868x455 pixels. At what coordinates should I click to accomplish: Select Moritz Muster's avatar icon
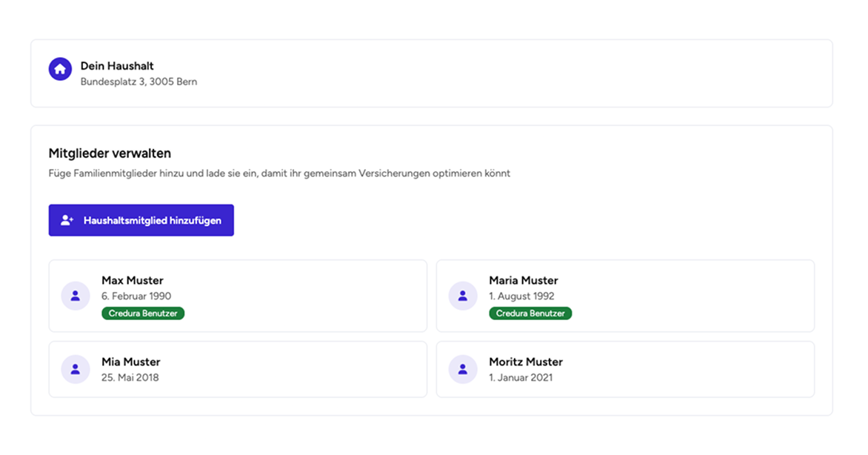pyautogui.click(x=462, y=369)
